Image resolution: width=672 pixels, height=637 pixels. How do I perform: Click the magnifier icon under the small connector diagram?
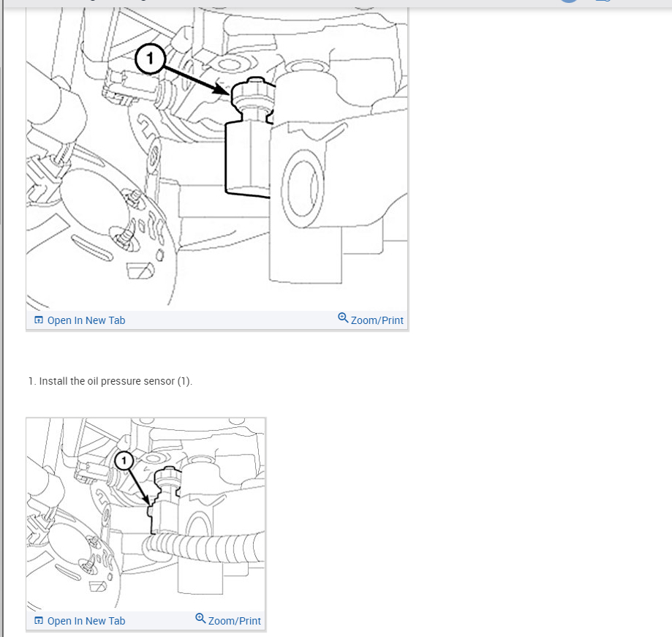[200, 618]
